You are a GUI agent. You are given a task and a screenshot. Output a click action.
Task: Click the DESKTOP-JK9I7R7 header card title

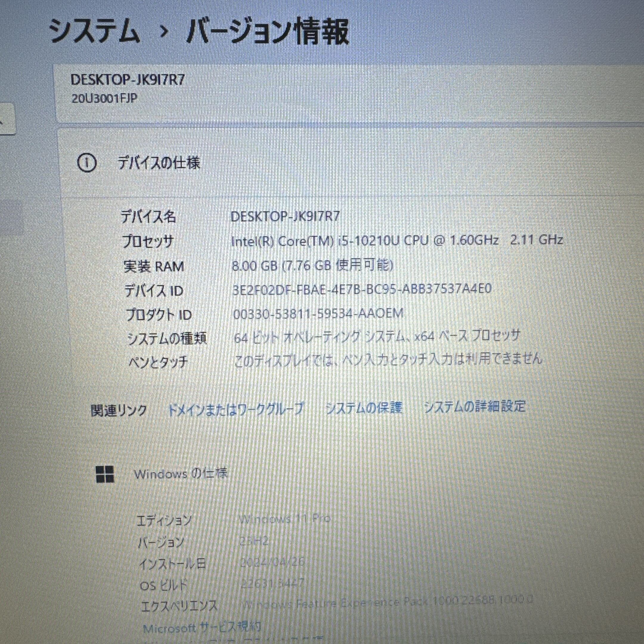click(x=128, y=80)
